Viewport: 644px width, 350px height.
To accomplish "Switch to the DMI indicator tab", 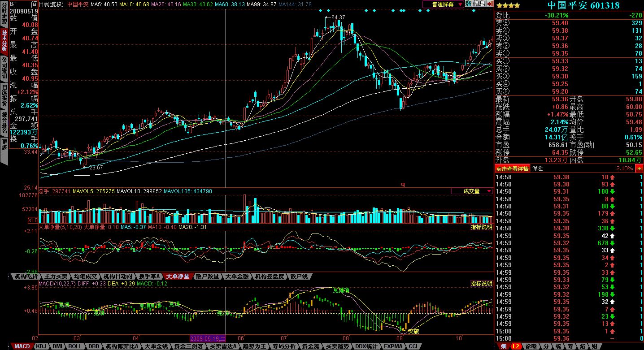I will 57,346.
